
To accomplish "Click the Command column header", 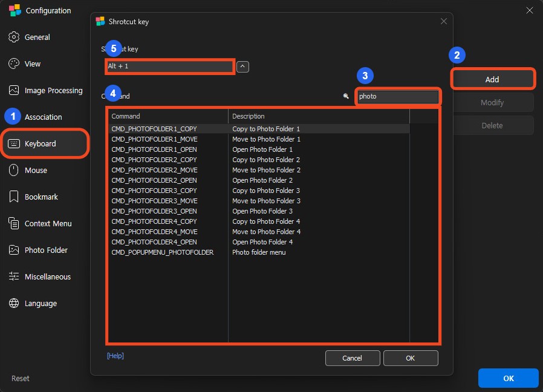I will 168,116.
